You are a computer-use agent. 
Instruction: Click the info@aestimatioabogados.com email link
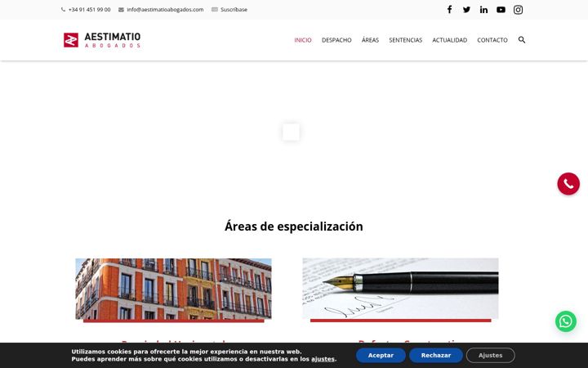pos(165,10)
